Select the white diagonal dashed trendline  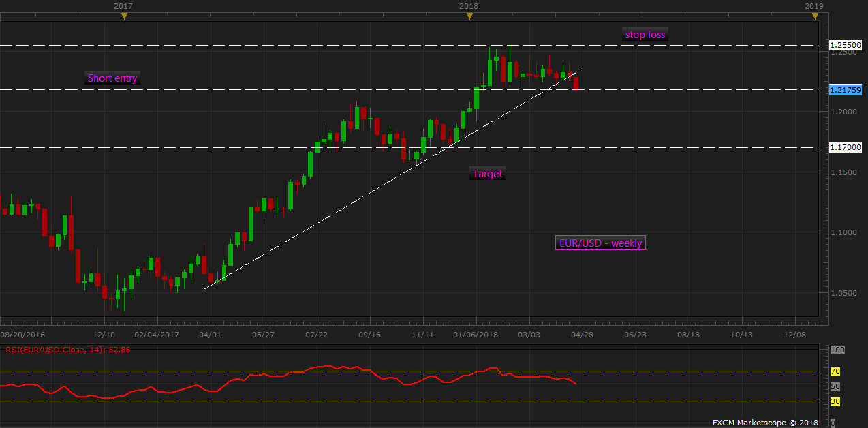coord(393,179)
